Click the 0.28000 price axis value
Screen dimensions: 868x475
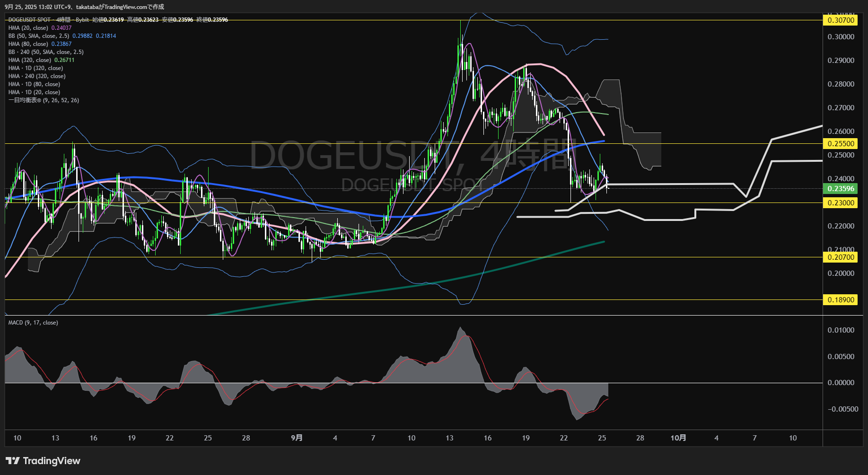pyautogui.click(x=841, y=84)
